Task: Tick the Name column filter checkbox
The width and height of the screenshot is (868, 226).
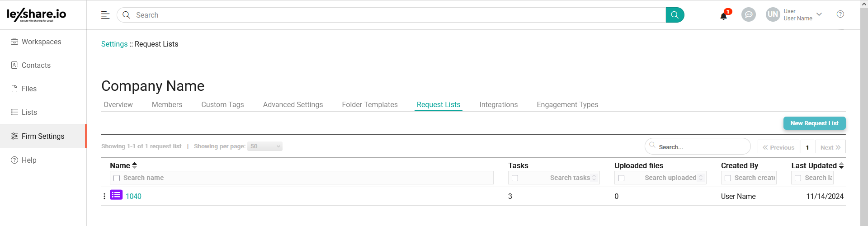Action: point(117,178)
